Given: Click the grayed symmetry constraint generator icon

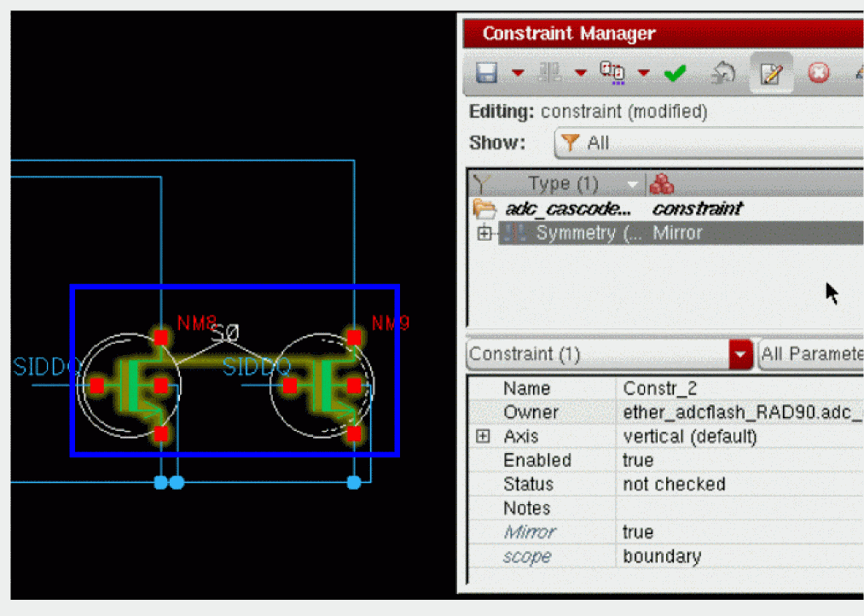Looking at the screenshot, I should [x=549, y=73].
